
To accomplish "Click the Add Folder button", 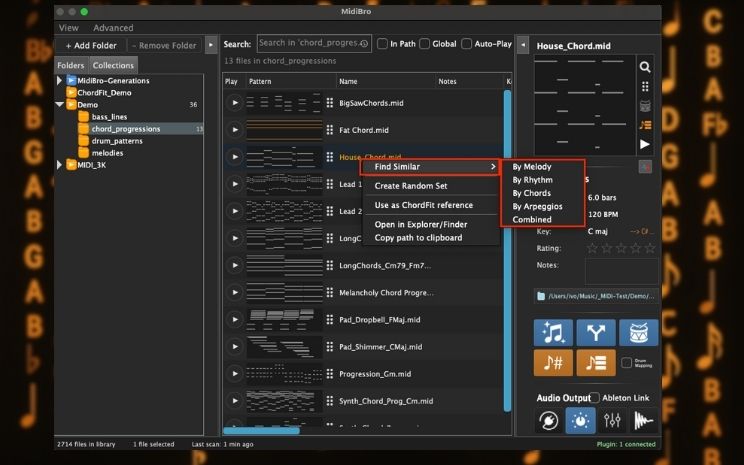I will (91, 45).
